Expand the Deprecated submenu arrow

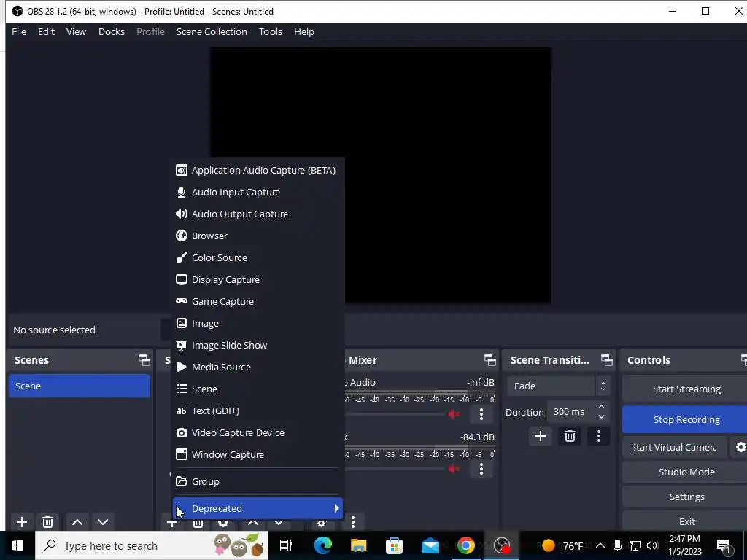tap(336, 508)
